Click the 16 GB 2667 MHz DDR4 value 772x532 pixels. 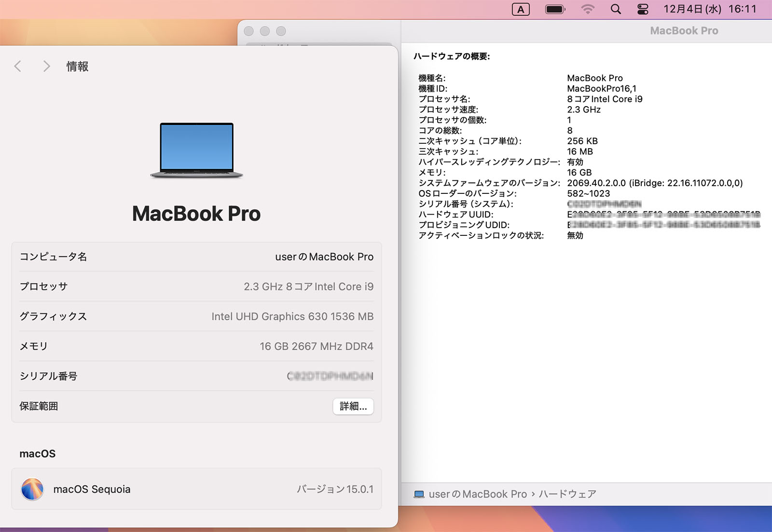point(317,346)
